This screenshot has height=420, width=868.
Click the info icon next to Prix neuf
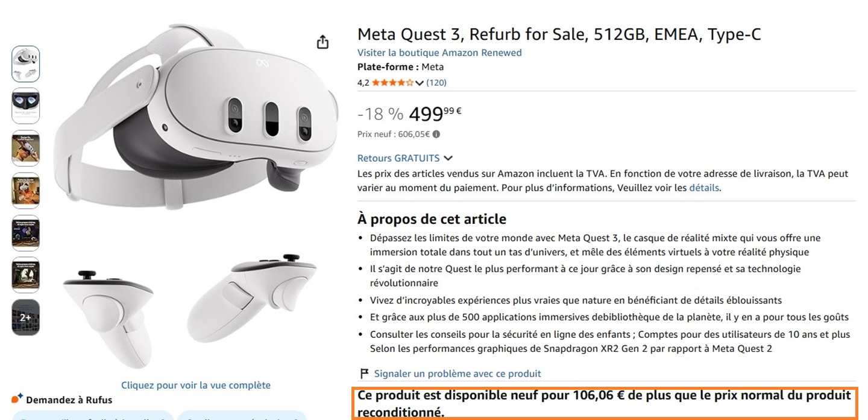pyautogui.click(x=436, y=133)
